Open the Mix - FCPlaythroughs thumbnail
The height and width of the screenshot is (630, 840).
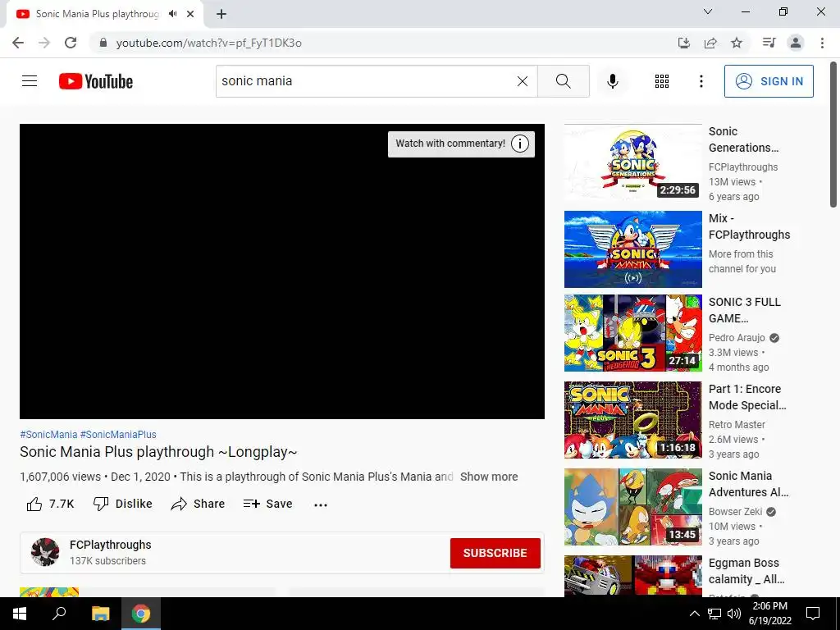click(632, 249)
